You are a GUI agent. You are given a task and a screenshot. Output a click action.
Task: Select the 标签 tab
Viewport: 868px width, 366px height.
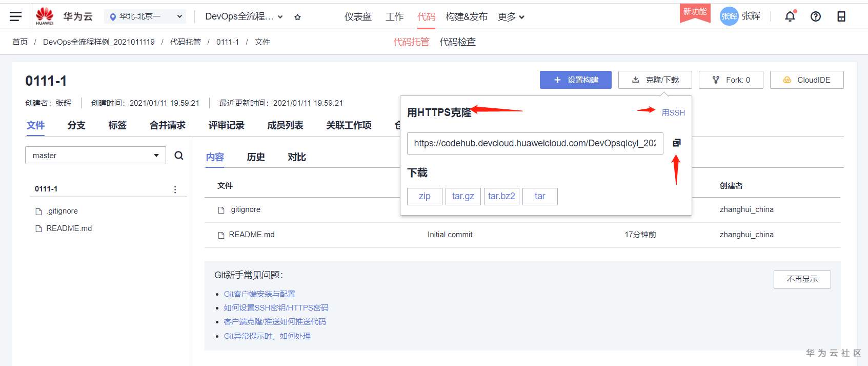click(117, 125)
